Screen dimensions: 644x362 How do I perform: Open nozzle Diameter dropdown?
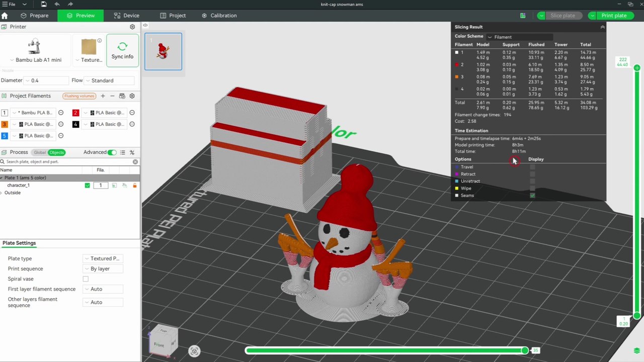coord(46,80)
